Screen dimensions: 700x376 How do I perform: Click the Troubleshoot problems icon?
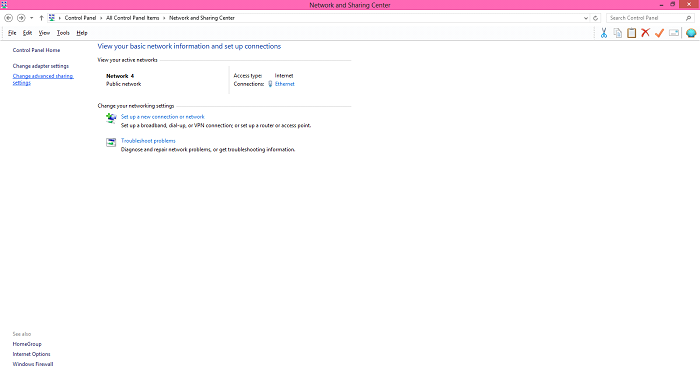coord(111,142)
